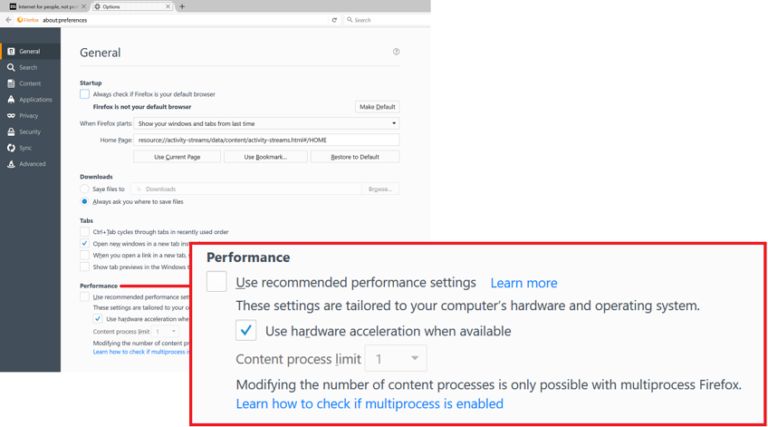Uncheck Use hardware acceleration in zoomed panel
This screenshot has width=768, height=427.
(x=246, y=330)
